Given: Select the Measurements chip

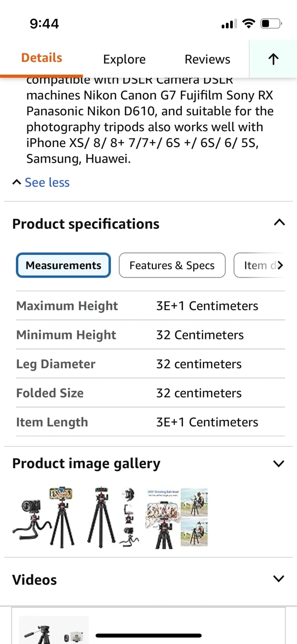Looking at the screenshot, I should pyautogui.click(x=63, y=266).
